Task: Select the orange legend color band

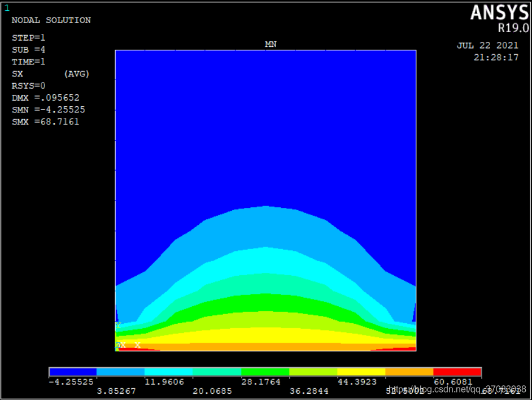Action: (x=409, y=372)
